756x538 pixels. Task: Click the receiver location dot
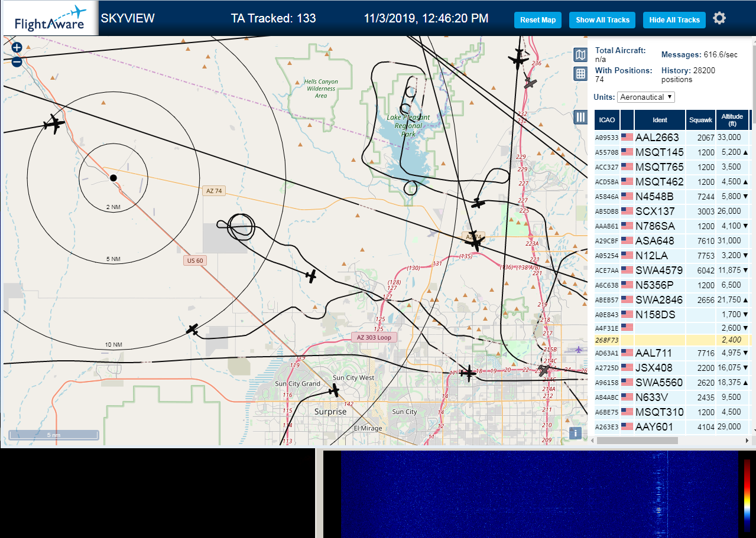click(x=113, y=178)
